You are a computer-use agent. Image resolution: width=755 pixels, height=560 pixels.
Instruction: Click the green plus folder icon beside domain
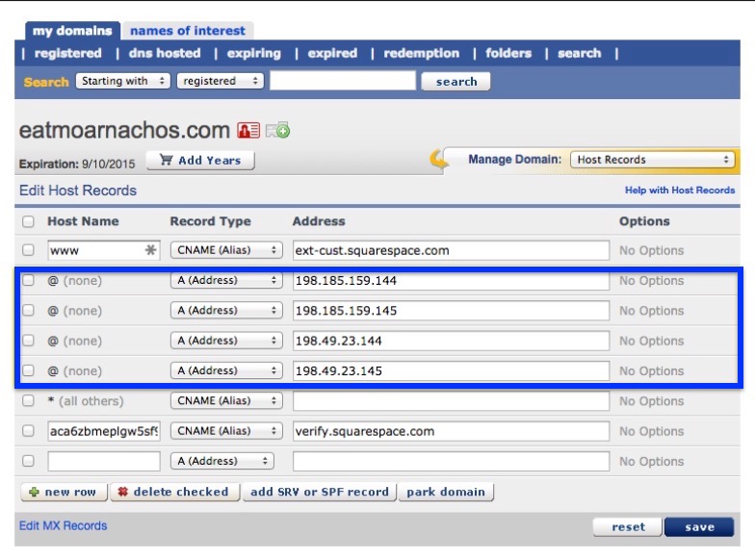pos(278,131)
